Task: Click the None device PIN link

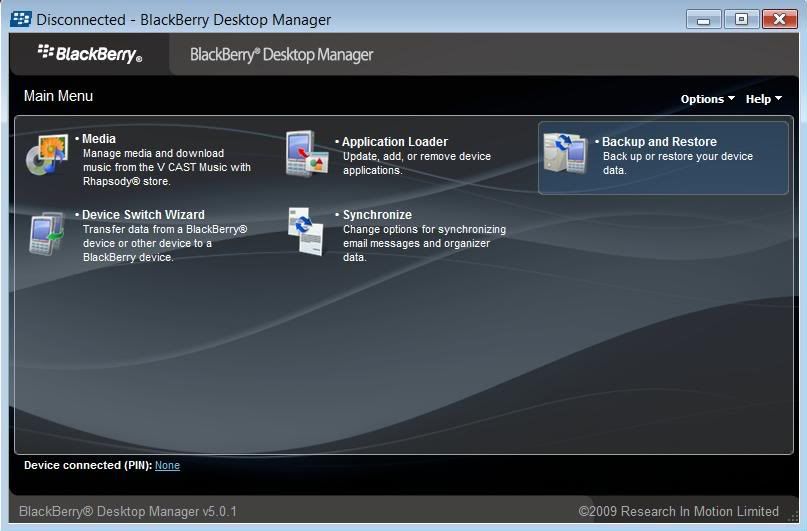Action: tap(167, 465)
